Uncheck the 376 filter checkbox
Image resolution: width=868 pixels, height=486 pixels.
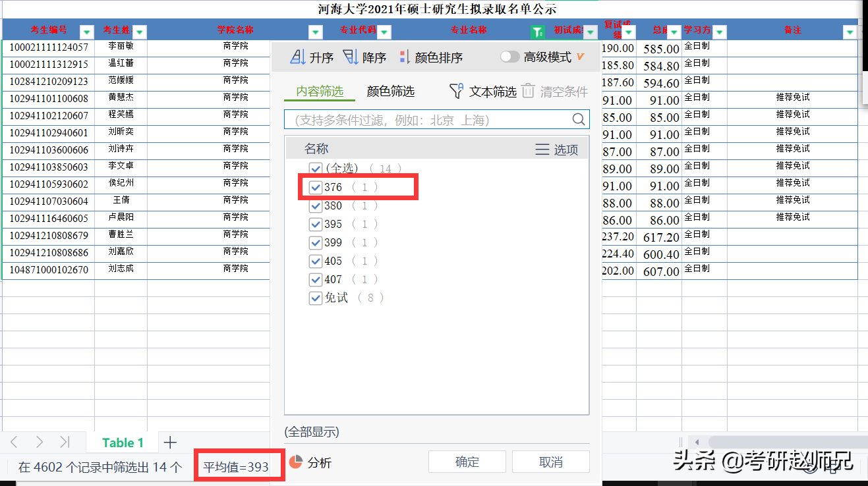tap(315, 187)
